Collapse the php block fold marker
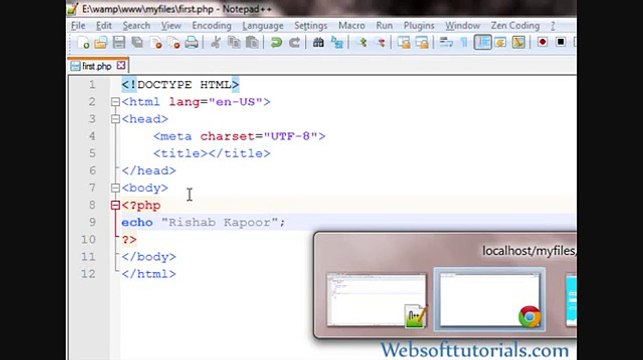643x360 pixels. pos(115,205)
